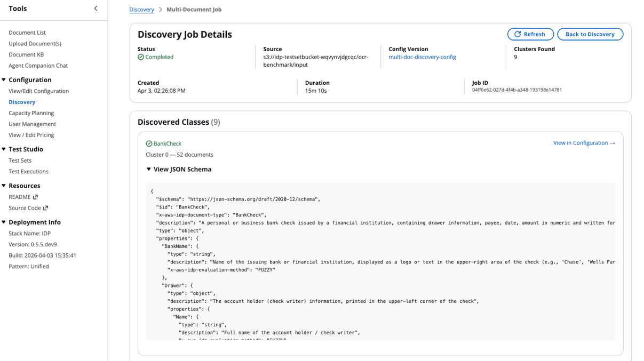Screen dimensions: 644x361
Task: Click the green Completed status checkmark icon
Action: [x=141, y=57]
